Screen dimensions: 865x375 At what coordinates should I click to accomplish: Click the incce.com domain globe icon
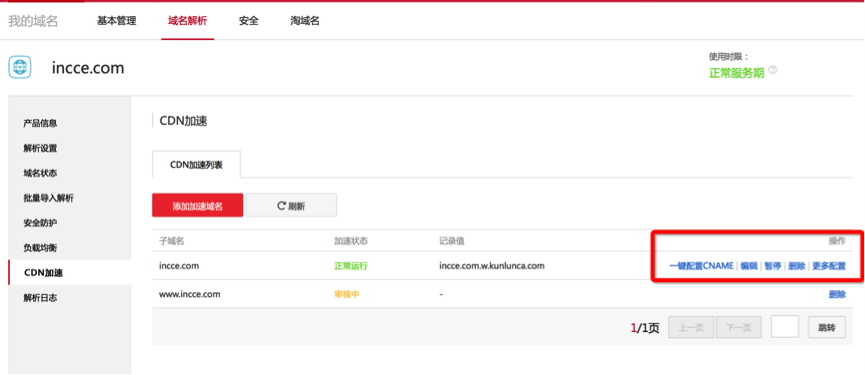point(20,68)
